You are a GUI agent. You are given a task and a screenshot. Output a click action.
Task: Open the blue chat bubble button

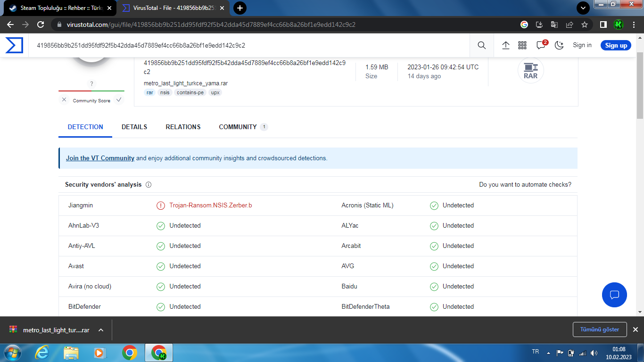(614, 295)
